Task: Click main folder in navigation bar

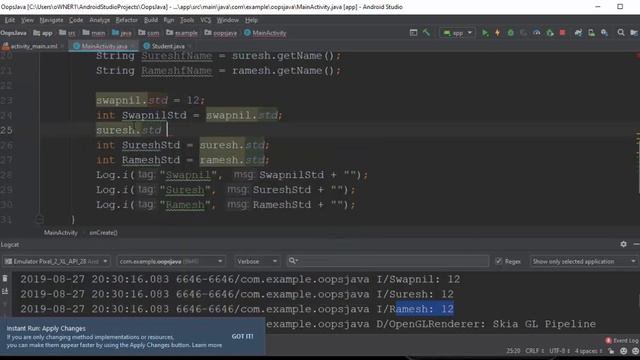Action: click(x=94, y=33)
